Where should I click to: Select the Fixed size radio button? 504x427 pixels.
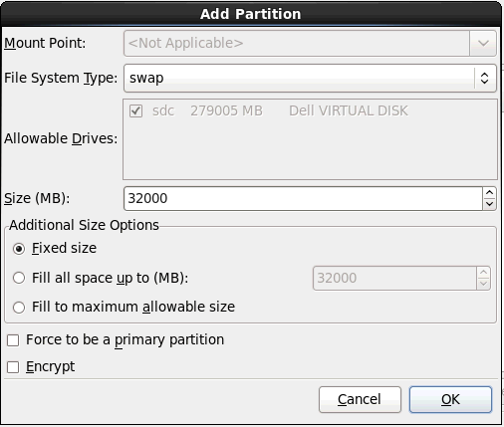(x=19, y=249)
